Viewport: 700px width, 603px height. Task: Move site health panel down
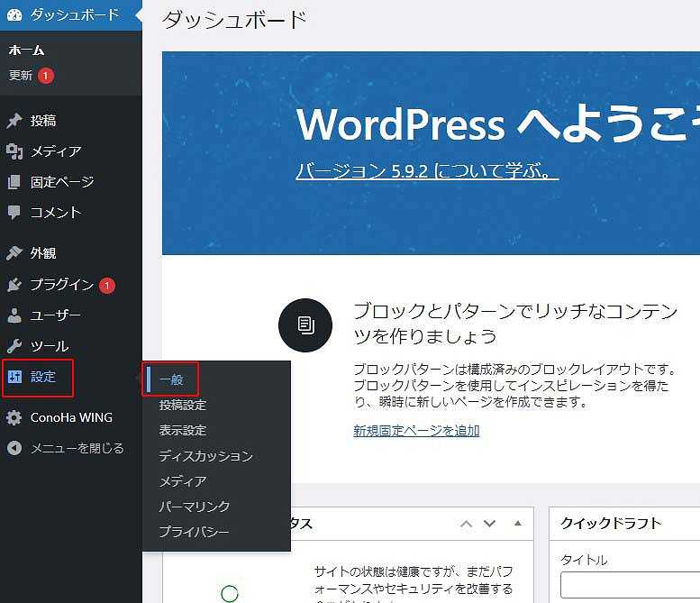click(x=490, y=524)
